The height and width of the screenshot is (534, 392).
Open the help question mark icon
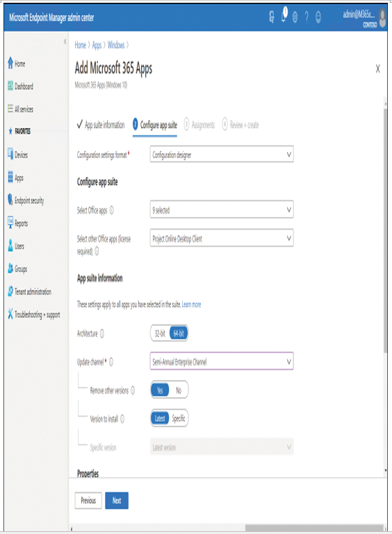[307, 17]
